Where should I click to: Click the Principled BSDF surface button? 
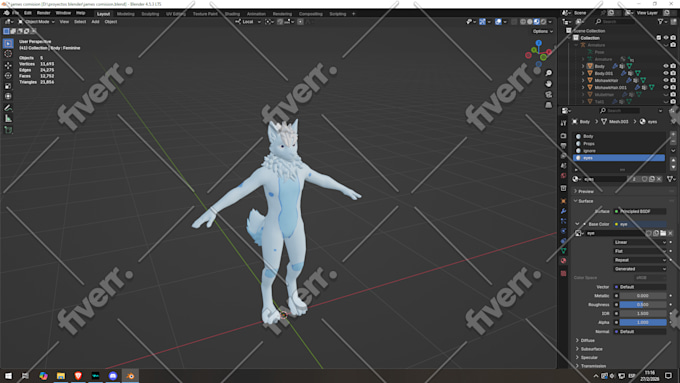coord(640,211)
